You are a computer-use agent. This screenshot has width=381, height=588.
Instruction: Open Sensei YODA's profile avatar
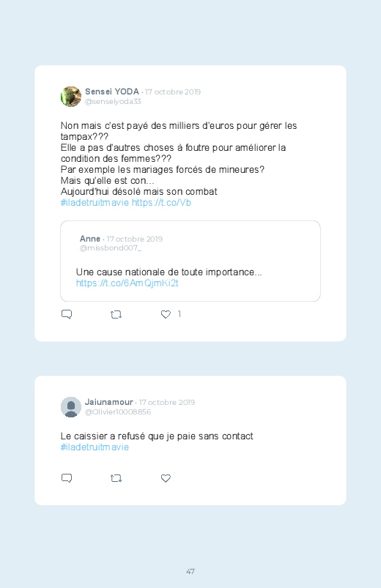point(71,97)
